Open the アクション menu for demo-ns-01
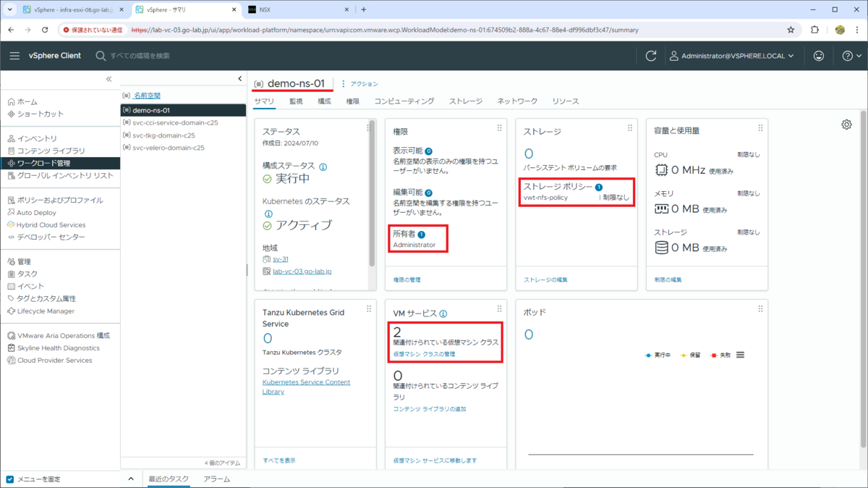Viewport: 868px width, 488px height. [x=364, y=83]
